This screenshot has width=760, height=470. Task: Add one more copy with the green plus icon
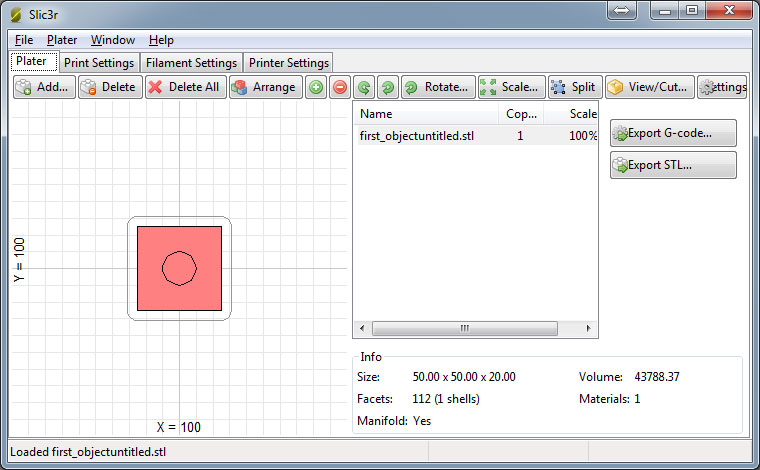pyautogui.click(x=316, y=87)
